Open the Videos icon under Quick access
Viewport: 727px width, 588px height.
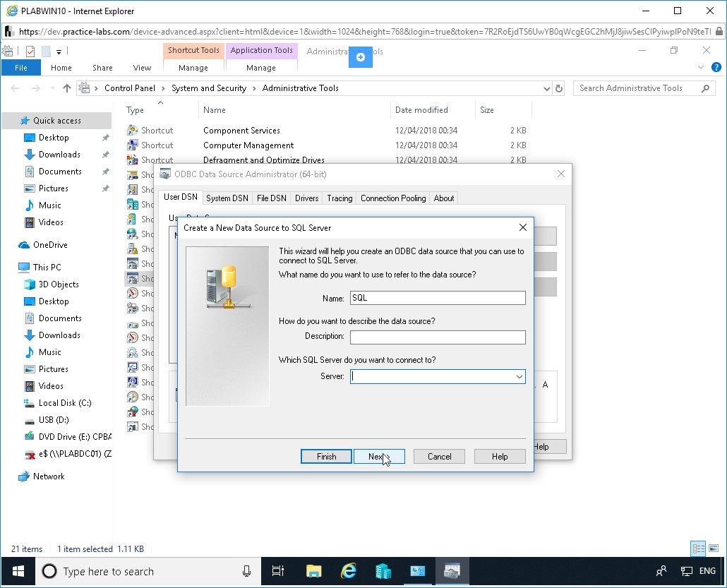click(x=30, y=222)
